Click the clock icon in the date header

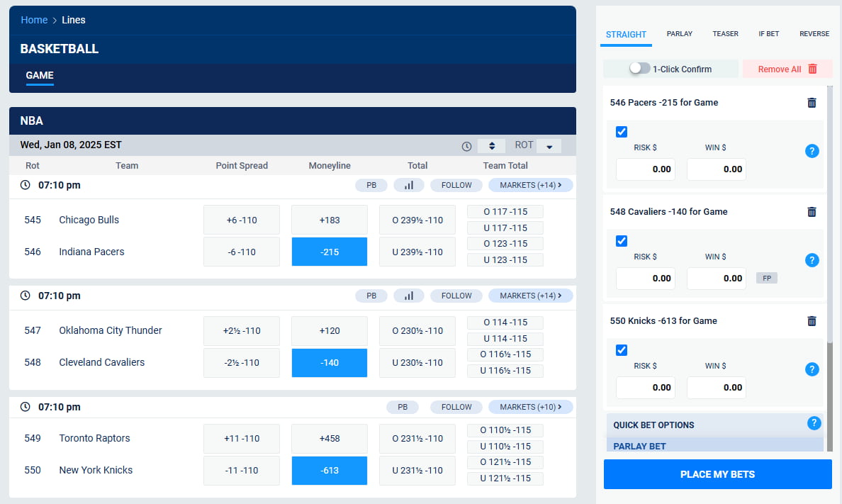pyautogui.click(x=466, y=146)
